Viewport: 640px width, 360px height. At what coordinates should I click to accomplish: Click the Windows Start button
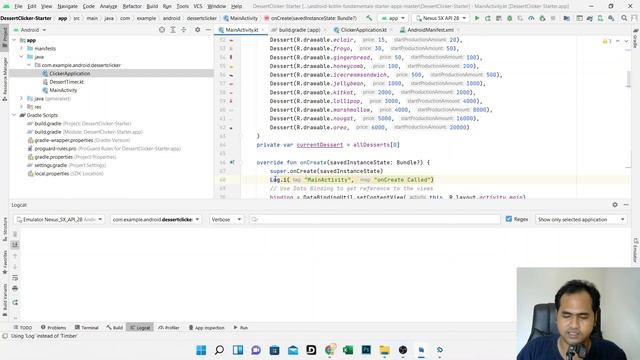pos(201,350)
